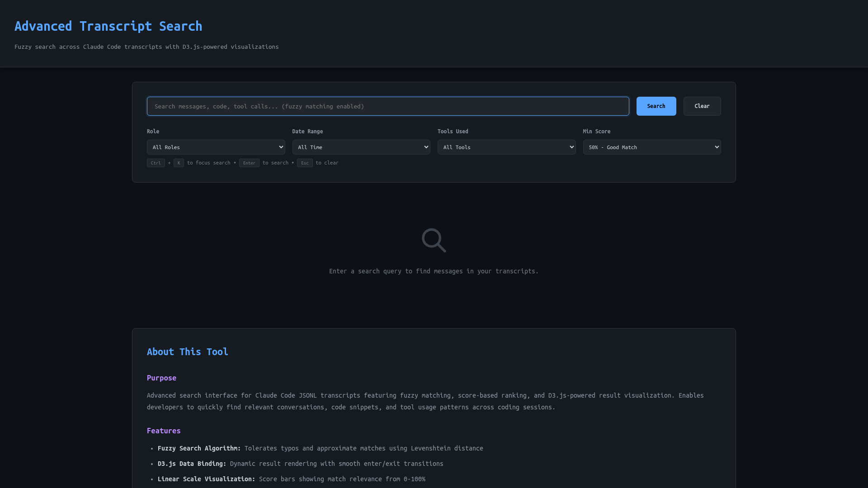868x488 pixels.
Task: Open the Min Score dropdown
Action: pos(651,147)
